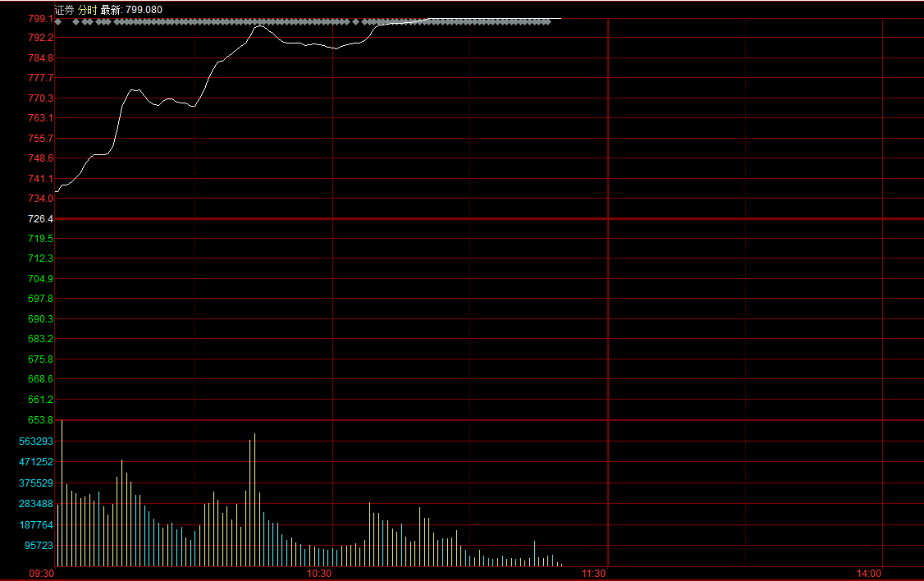Click the latest price value 799.080
The image size is (924, 581).
[144, 10]
